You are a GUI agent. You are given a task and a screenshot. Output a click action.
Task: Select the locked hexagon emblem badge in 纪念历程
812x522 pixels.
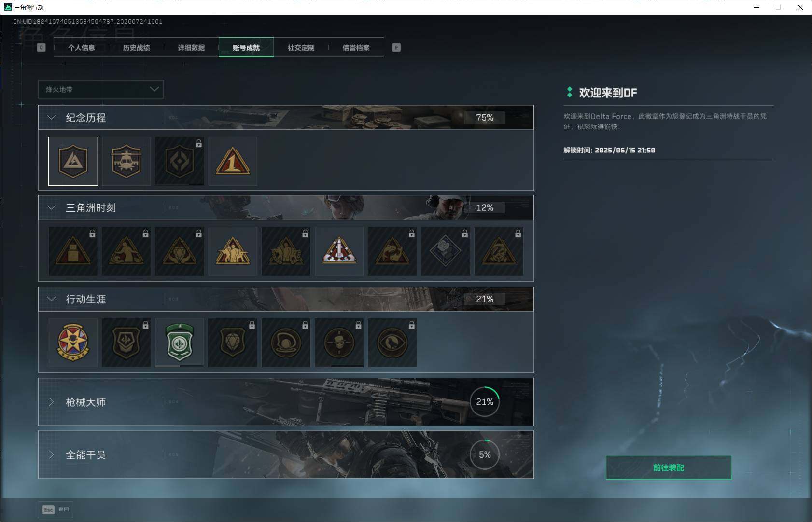[179, 161]
